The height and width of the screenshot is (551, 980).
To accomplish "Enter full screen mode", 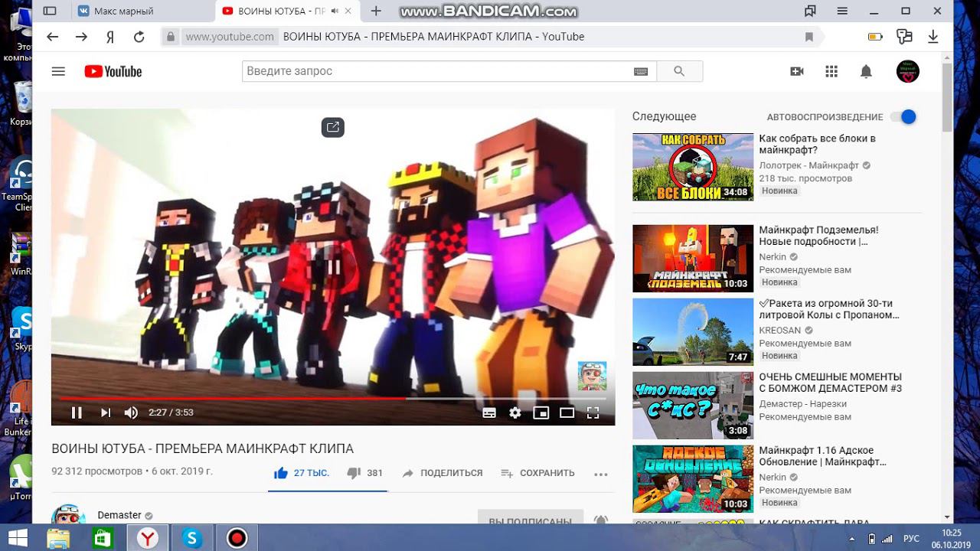I will (593, 412).
